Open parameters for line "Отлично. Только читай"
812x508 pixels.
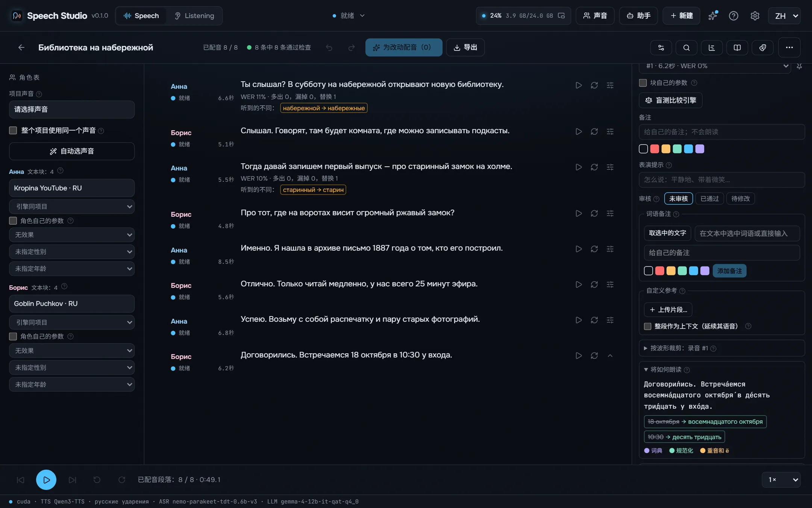[610, 284]
